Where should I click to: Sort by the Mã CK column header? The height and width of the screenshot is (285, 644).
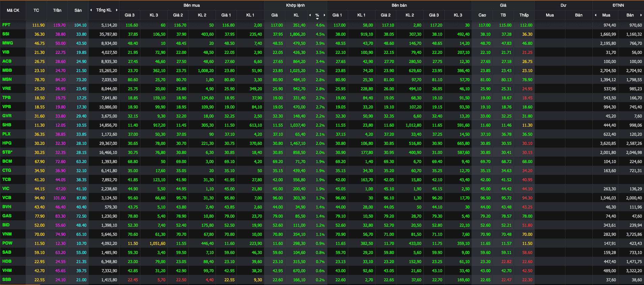(x=13, y=10)
